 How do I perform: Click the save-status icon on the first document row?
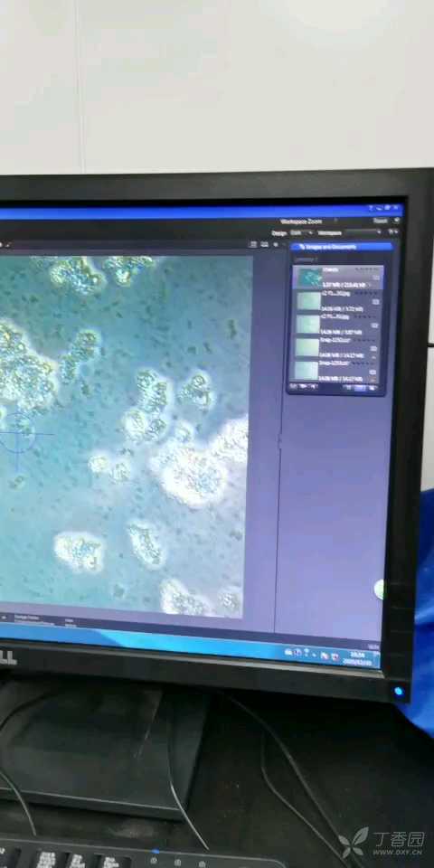376,278
